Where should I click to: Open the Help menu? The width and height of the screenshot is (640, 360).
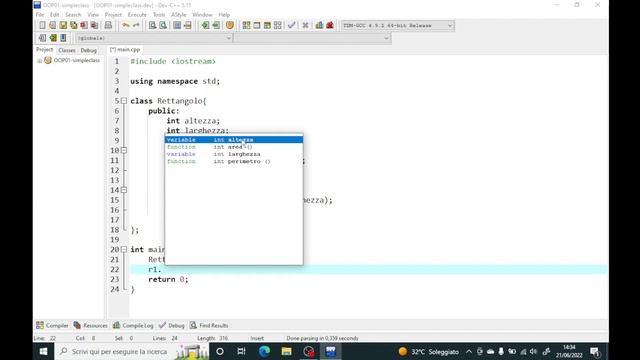[224, 15]
